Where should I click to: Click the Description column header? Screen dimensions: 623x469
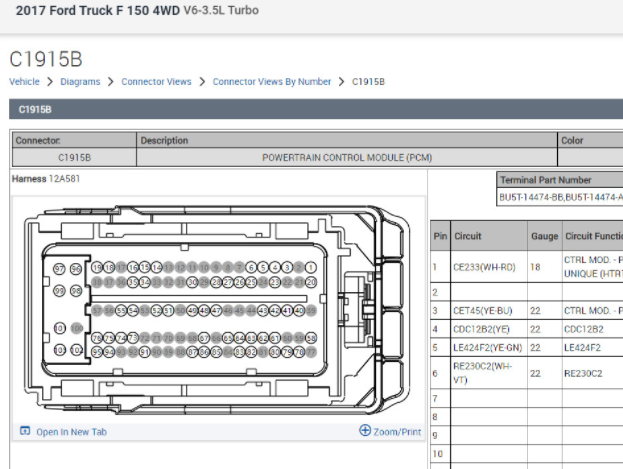pyautogui.click(x=347, y=140)
